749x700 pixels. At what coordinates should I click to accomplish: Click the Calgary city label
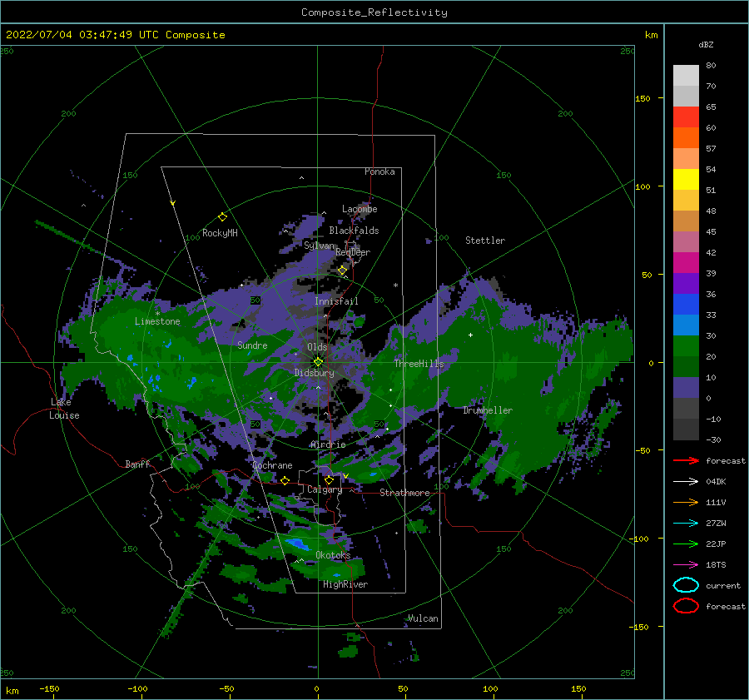coord(325,489)
